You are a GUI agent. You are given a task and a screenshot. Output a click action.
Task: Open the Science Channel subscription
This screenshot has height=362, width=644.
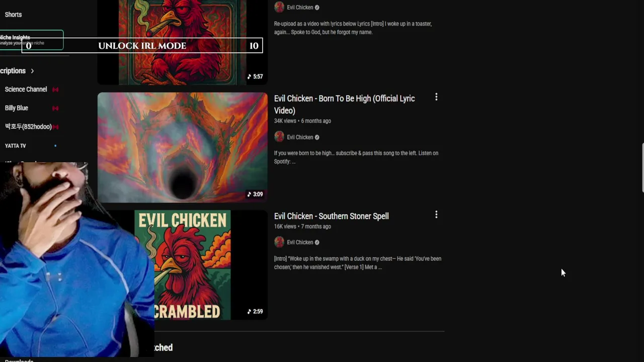pos(26,89)
